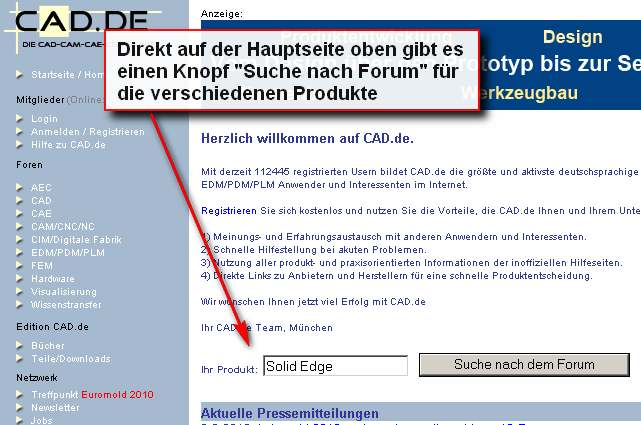The height and width of the screenshot is (425, 641).
Task: Click the arrow icon beside Hilfe zu CAD.de
Action: coord(19,145)
